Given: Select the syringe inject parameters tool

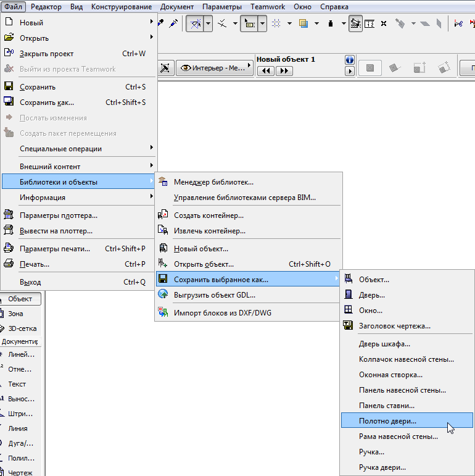Looking at the screenshot, I should pos(173,23).
